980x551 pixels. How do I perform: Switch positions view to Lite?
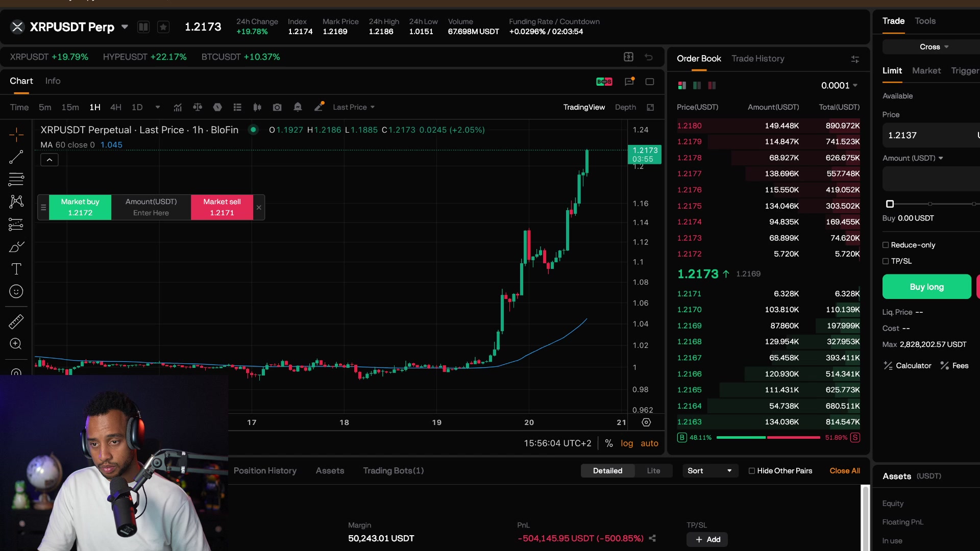tap(653, 471)
